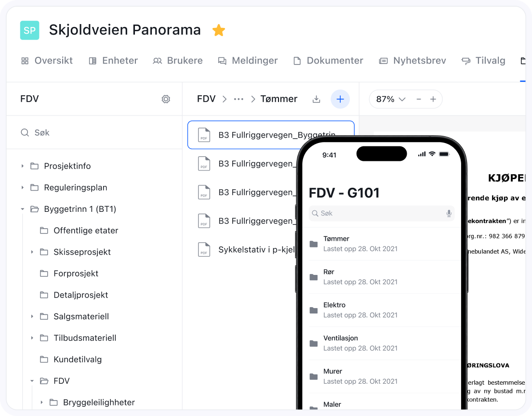Expand the Prosjektinfo folder
The image size is (532, 416).
pos(23,166)
